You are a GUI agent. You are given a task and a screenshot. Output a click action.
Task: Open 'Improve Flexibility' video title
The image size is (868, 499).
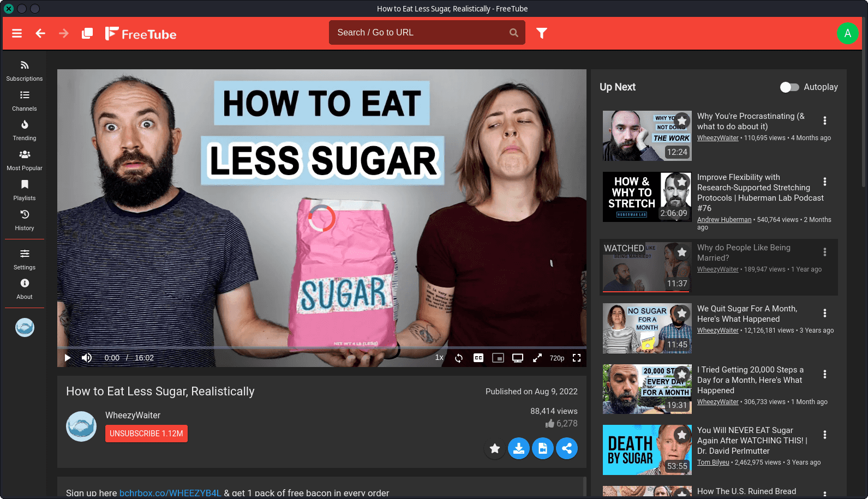[761, 193]
